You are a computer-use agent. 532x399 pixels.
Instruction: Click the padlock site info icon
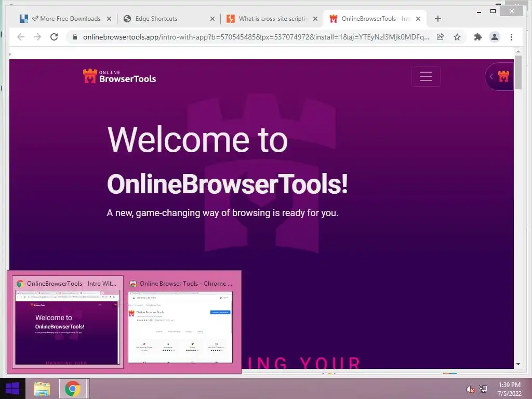coord(75,37)
